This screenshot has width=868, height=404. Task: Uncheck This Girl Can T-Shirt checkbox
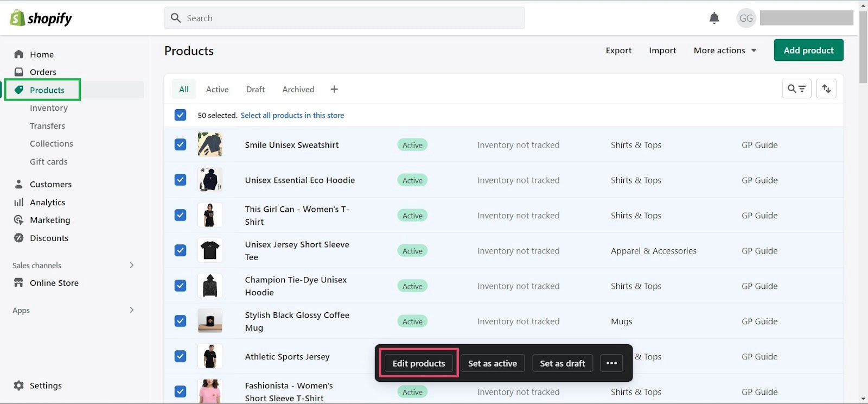181,215
